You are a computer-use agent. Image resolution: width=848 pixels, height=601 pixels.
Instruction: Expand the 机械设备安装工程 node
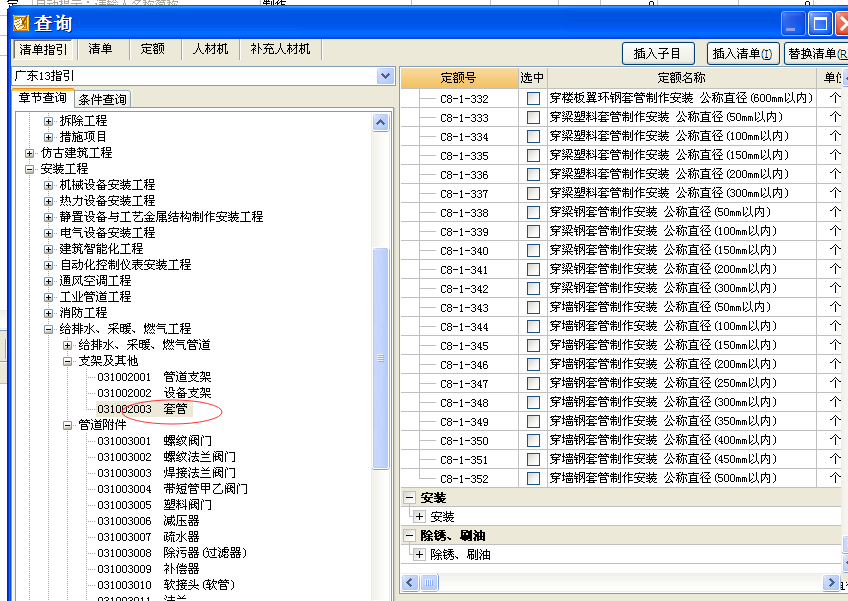click(48, 185)
